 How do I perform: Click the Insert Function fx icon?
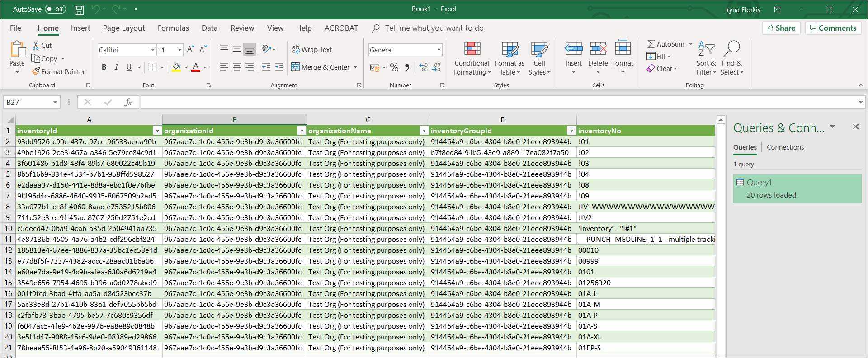click(128, 103)
